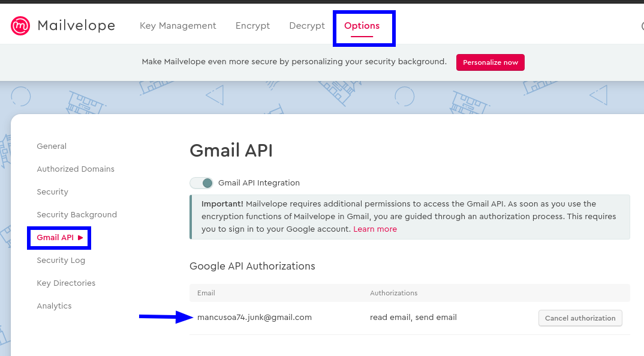Click the Gmail API page heading
Viewport: 644px width, 356px height.
pos(231,151)
